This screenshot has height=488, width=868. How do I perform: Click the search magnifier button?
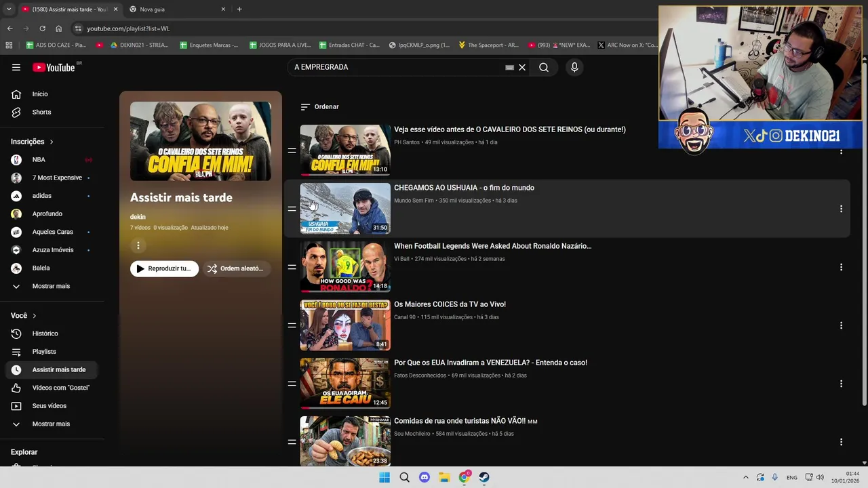click(544, 67)
